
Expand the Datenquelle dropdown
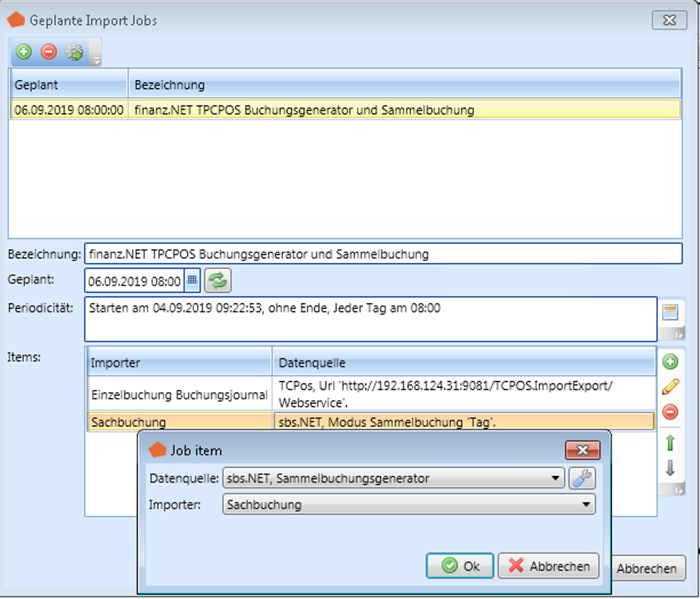(x=556, y=479)
